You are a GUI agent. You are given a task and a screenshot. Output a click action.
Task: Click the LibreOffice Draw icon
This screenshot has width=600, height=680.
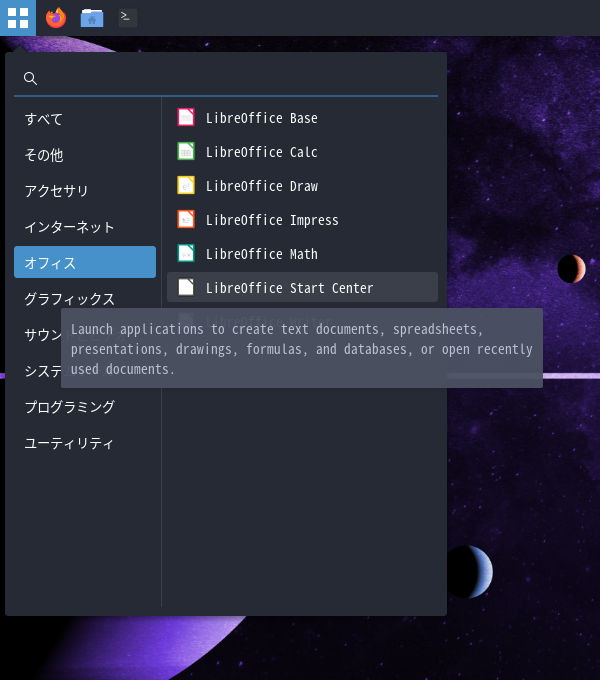click(186, 185)
